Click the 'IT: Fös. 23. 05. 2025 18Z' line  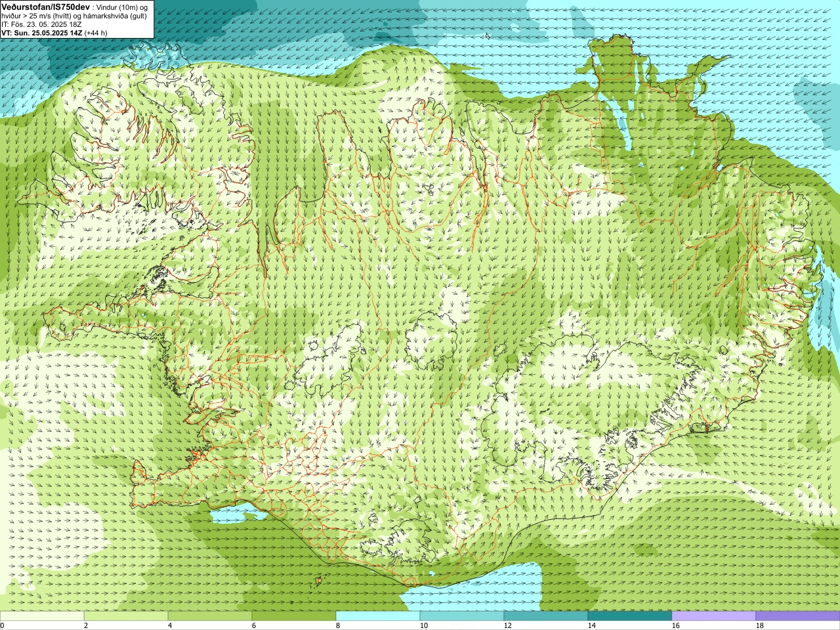(x=41, y=24)
